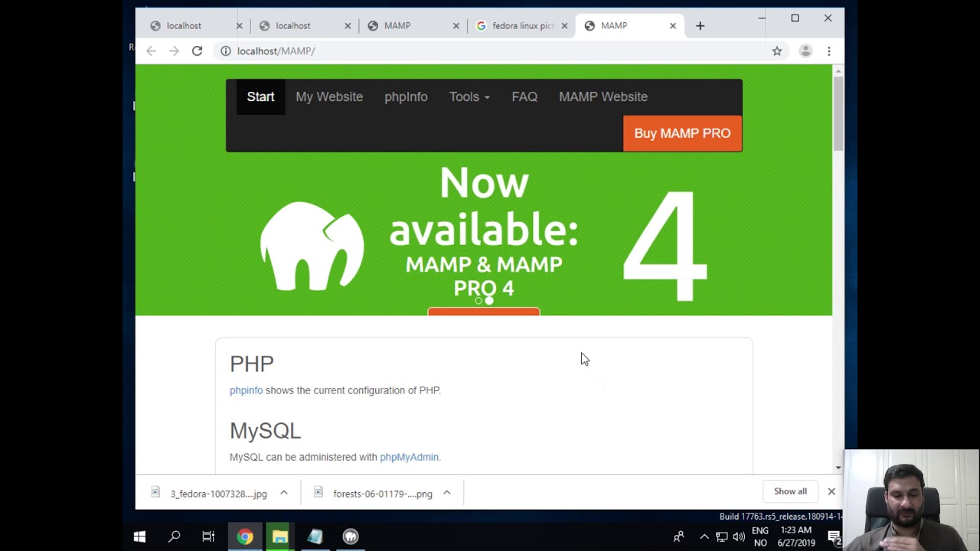Open phpInfo from the MAMP navbar
This screenshot has width=980, height=551.
pos(406,96)
